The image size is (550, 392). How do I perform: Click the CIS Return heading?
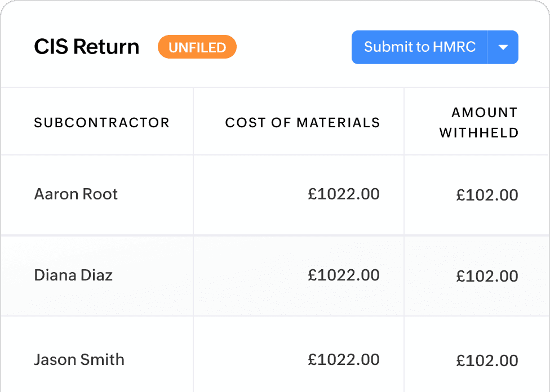coord(86,47)
